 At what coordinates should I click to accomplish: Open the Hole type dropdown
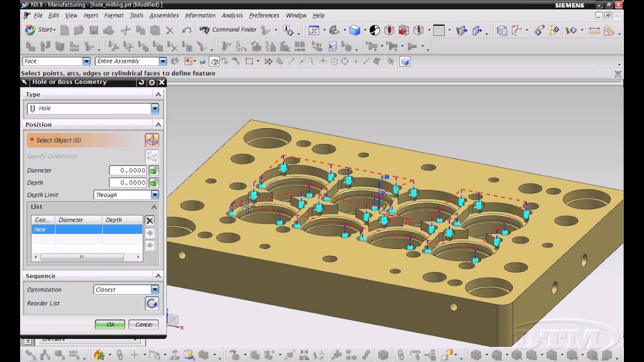point(155,108)
